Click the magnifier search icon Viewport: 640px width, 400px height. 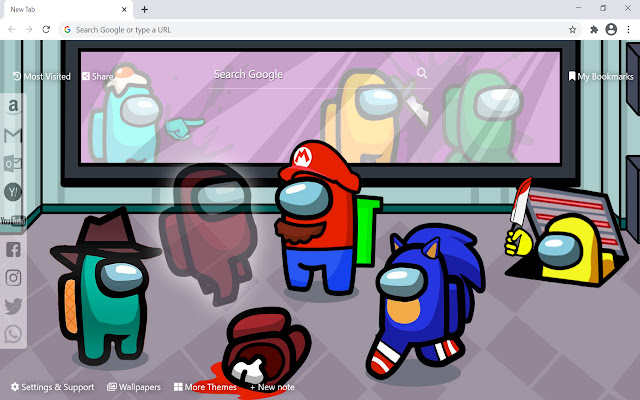point(422,73)
